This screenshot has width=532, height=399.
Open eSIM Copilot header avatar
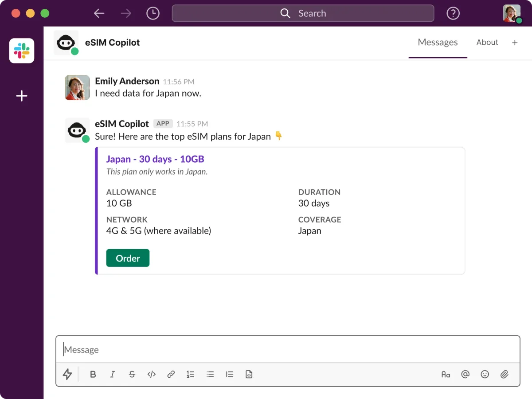click(x=66, y=43)
